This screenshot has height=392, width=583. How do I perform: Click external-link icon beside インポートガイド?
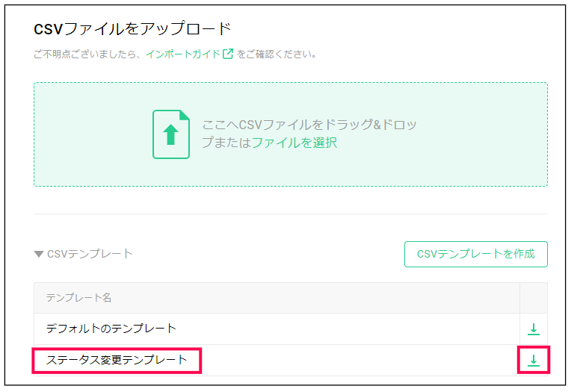tap(227, 54)
